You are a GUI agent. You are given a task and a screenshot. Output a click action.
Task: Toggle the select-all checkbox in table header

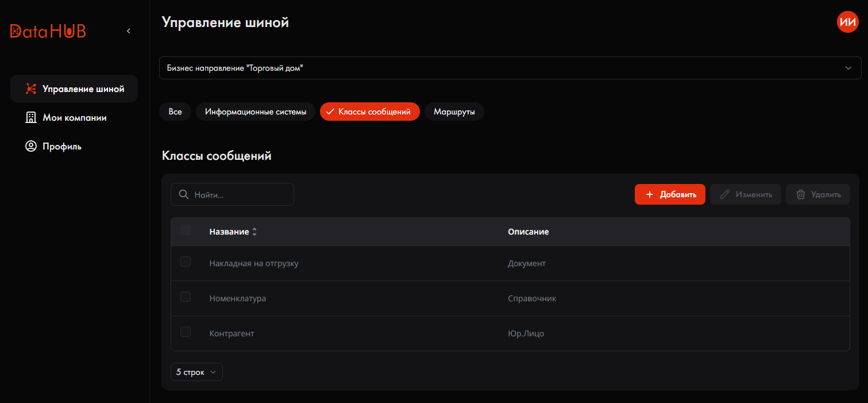click(x=186, y=231)
